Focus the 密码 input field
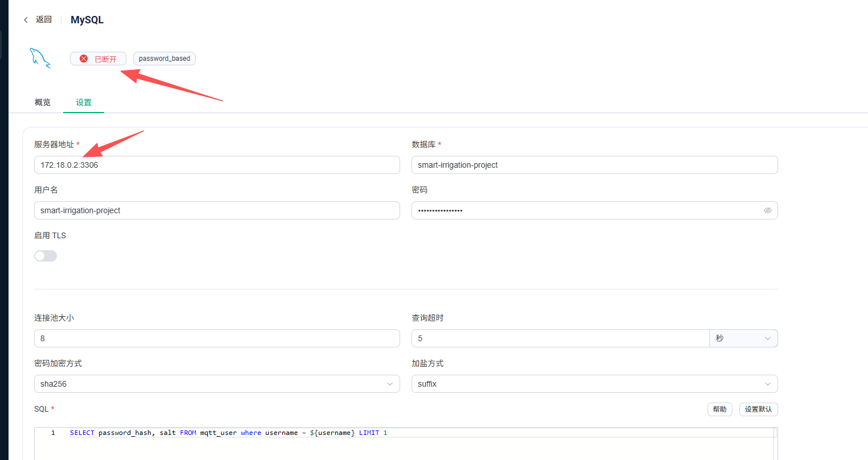 [x=595, y=210]
